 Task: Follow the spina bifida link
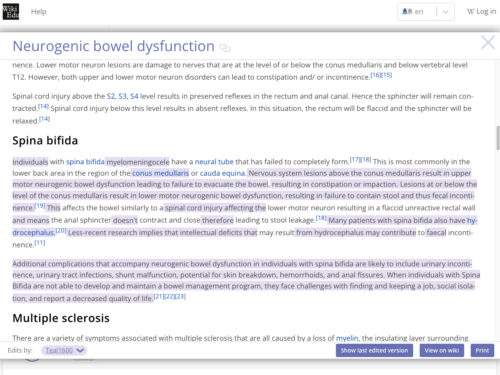(85, 162)
